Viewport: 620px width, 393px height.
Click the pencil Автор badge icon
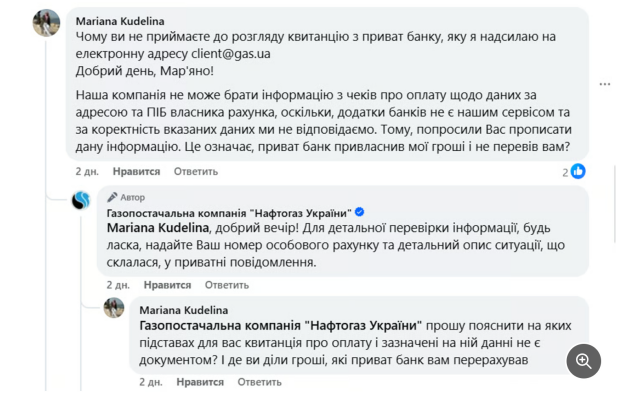pyautogui.click(x=112, y=197)
